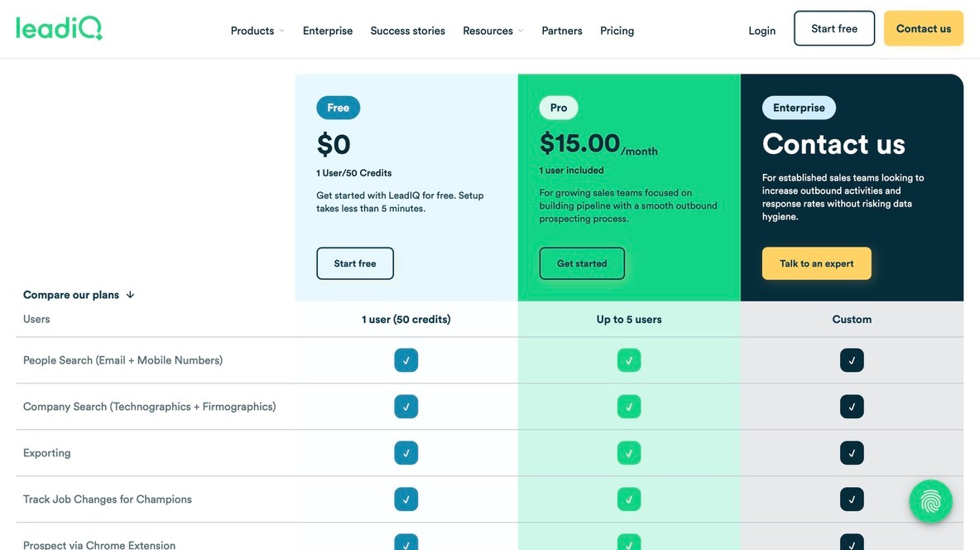The height and width of the screenshot is (550, 980).
Task: Expand the Products dropdown menu
Action: pyautogui.click(x=257, y=31)
